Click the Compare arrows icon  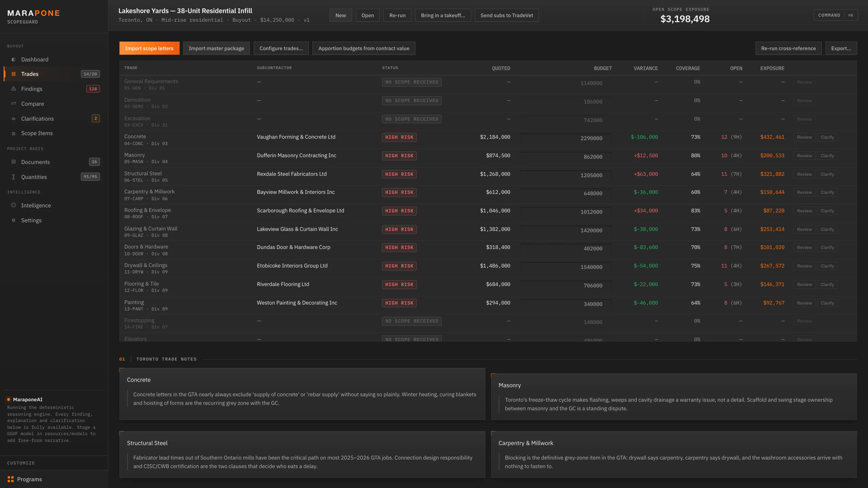pyautogui.click(x=14, y=104)
